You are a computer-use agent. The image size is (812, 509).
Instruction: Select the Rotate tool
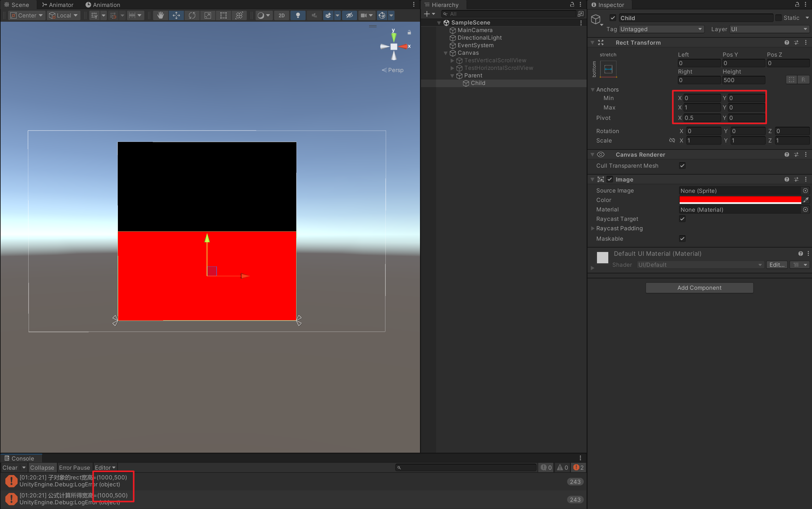192,15
